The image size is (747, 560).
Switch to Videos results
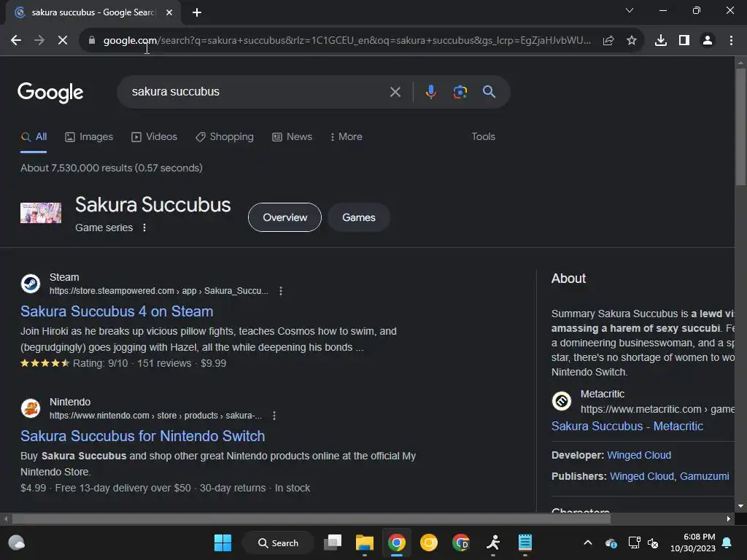tap(155, 136)
